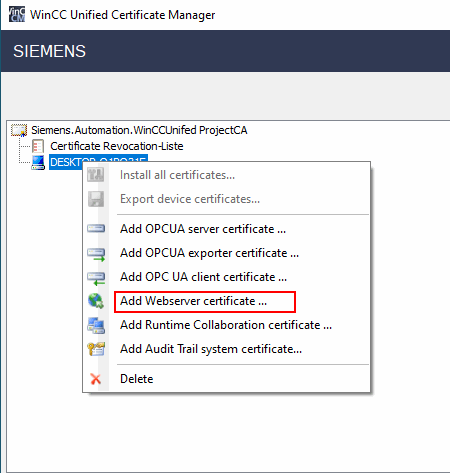The image size is (450, 473).
Task: Select Add OPCUA server certificate ...
Action: point(226,229)
